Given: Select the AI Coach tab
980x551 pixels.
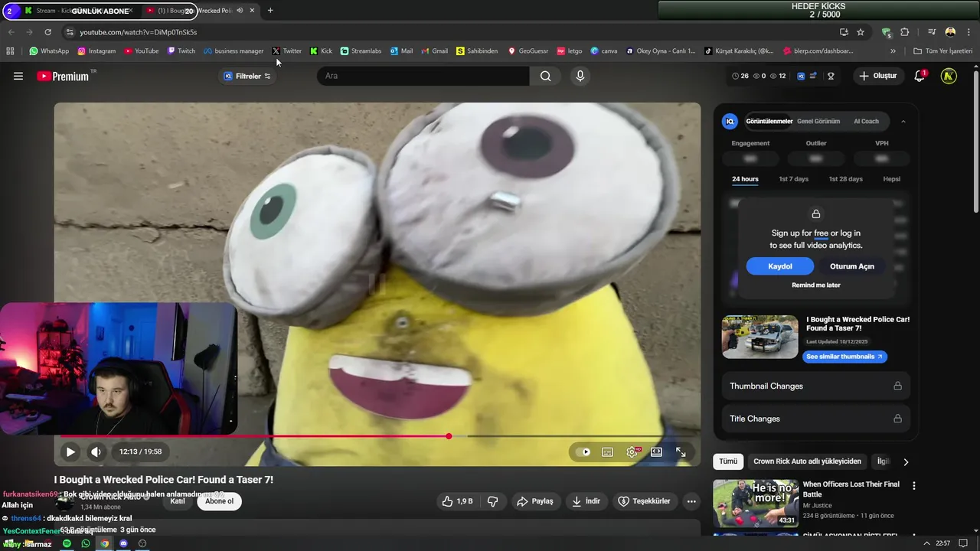Looking at the screenshot, I should coord(866,121).
